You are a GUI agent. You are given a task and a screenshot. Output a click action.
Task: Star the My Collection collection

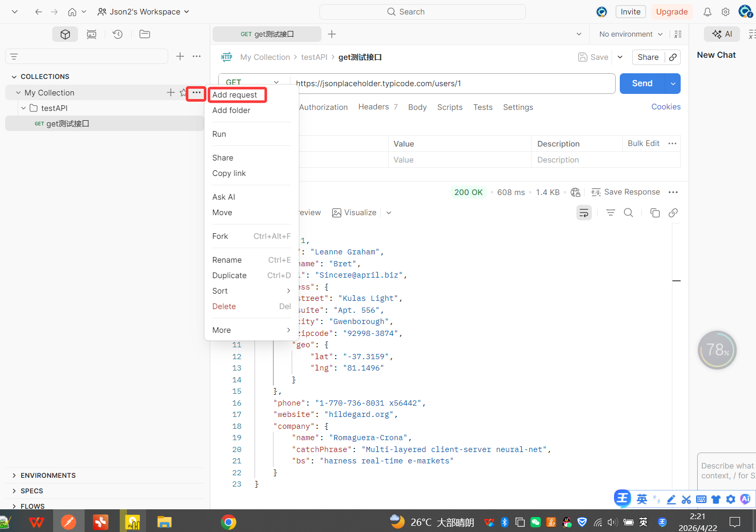pyautogui.click(x=183, y=92)
